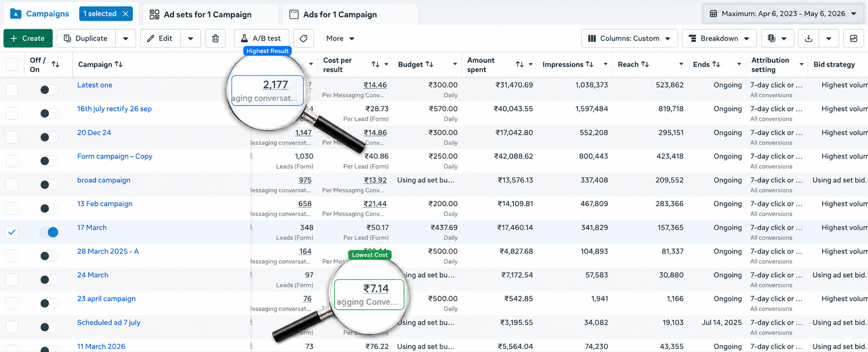This screenshot has height=352, width=868.
Task: Click the Create button
Action: 28,38
